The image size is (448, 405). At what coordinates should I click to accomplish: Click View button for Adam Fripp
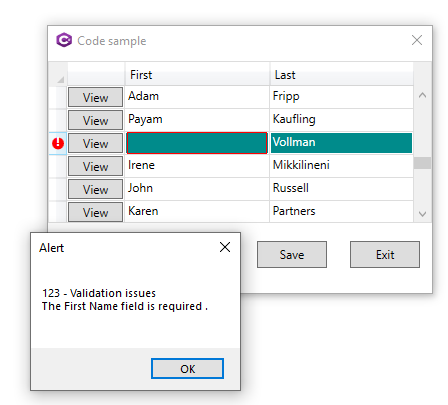click(x=95, y=97)
